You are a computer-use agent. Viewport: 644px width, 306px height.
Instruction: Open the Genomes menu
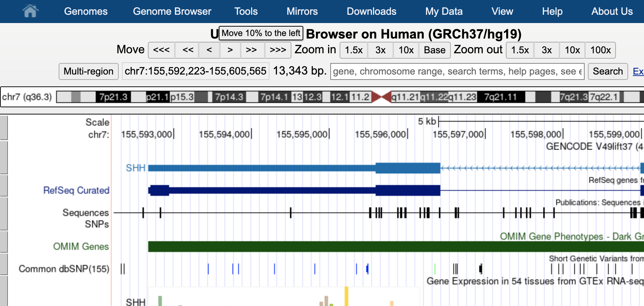[x=86, y=12]
